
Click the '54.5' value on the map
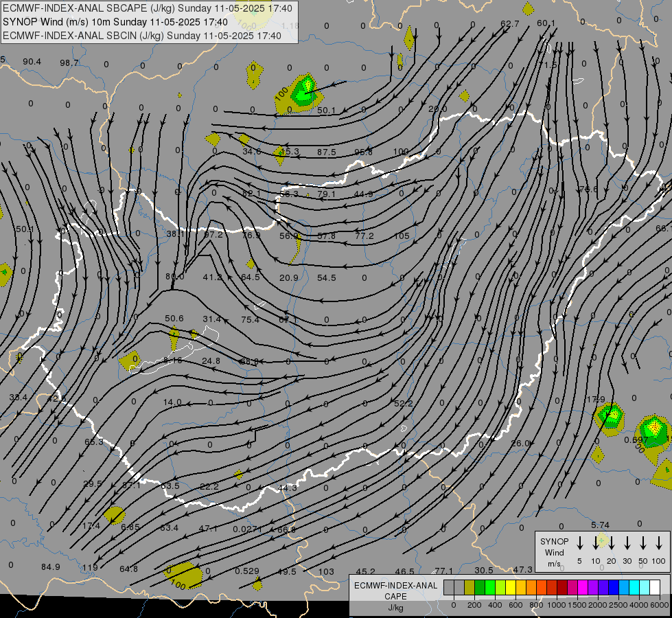[326, 278]
